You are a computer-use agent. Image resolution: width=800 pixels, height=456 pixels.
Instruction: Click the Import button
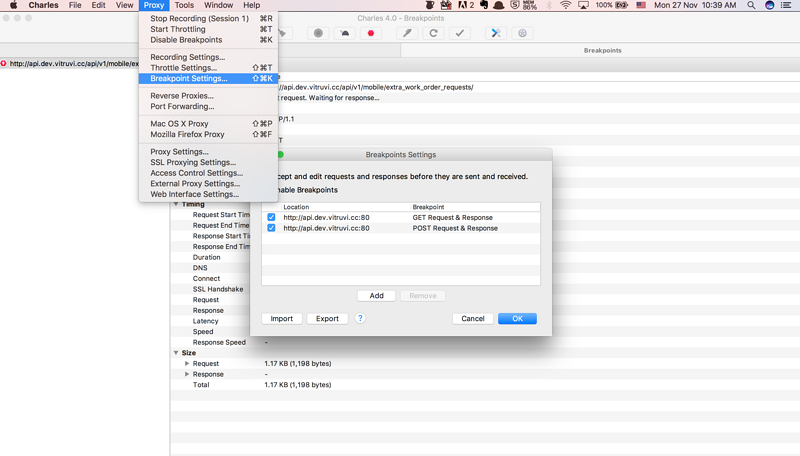(282, 319)
